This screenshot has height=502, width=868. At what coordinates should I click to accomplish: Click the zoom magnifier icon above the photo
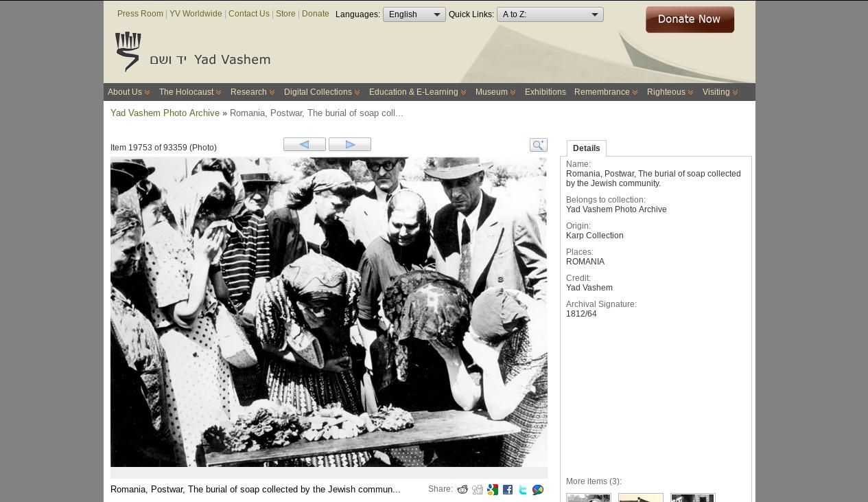coord(538,145)
